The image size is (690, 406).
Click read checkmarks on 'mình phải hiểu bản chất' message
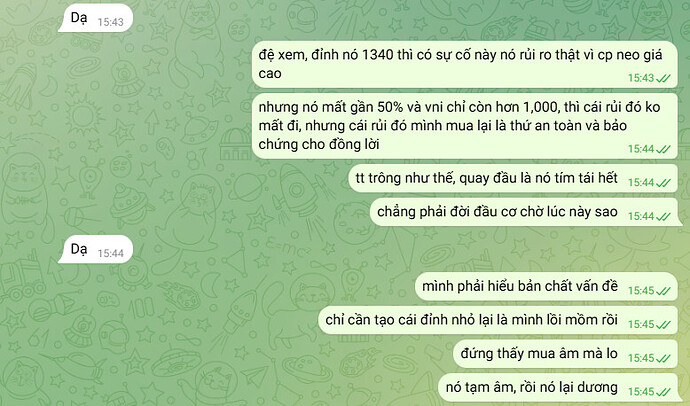[x=663, y=291]
